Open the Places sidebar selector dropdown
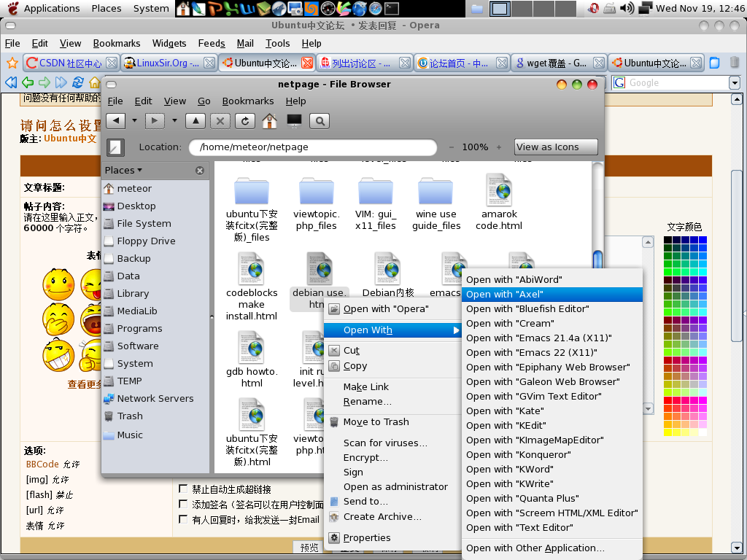This screenshot has height=560, width=747. 123,171
